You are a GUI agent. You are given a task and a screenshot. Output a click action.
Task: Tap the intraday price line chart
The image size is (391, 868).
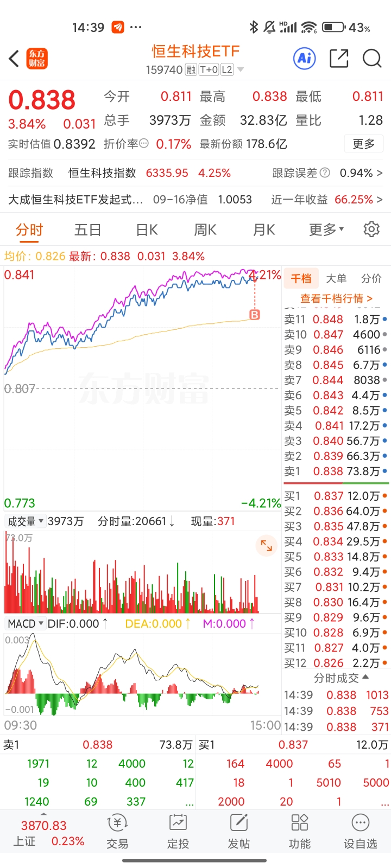click(142, 388)
